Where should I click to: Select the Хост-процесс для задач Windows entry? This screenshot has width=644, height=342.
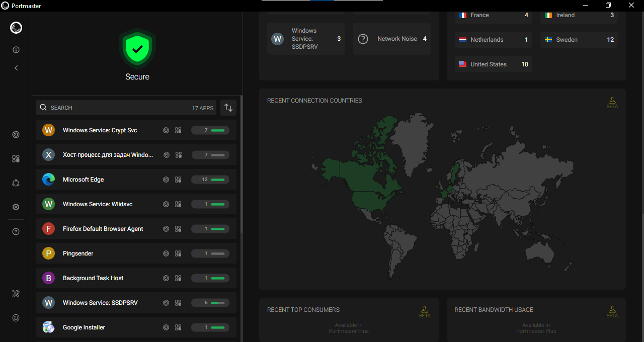coord(136,155)
